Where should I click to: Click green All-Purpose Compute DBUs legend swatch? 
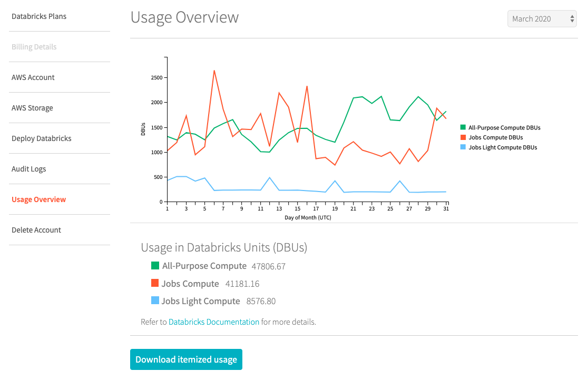(463, 127)
